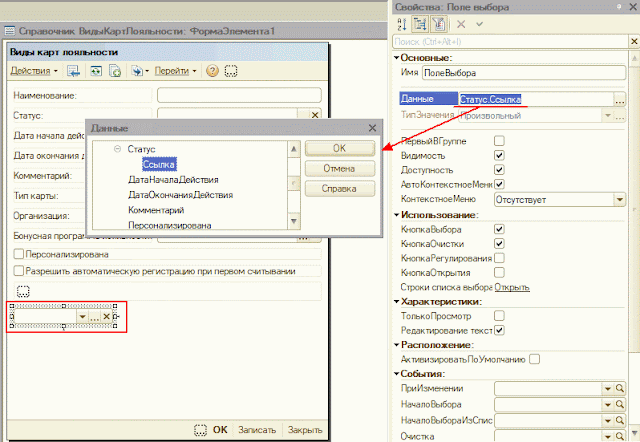Click ellipsis button on the selected field control
This screenshot has height=442, width=640.
94,316
